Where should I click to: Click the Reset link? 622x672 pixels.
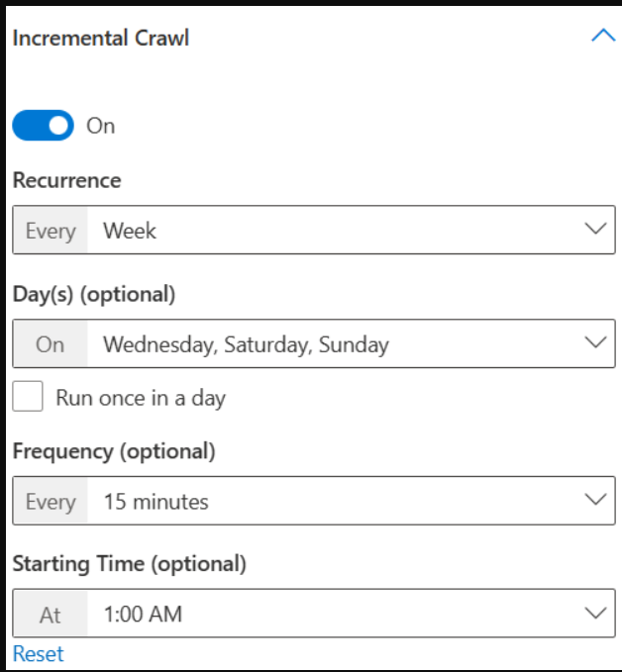[39, 654]
